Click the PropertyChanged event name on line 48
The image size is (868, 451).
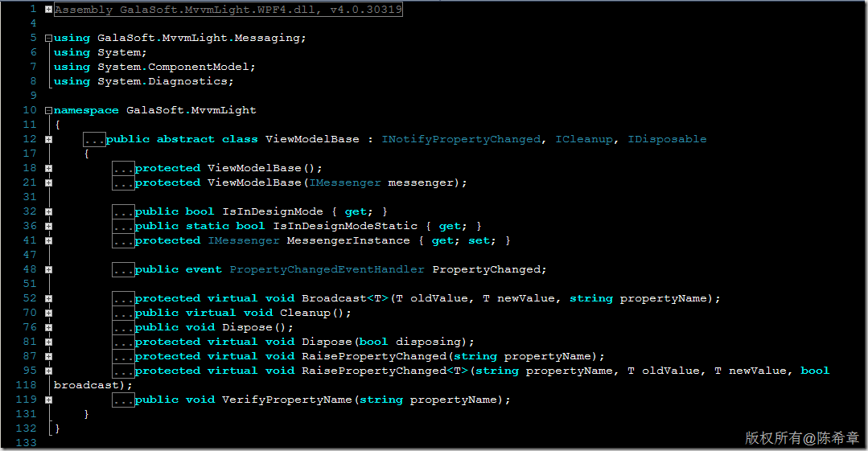(486, 269)
